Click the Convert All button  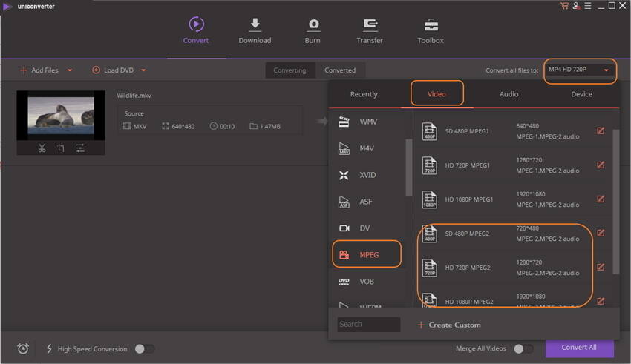[580, 348]
